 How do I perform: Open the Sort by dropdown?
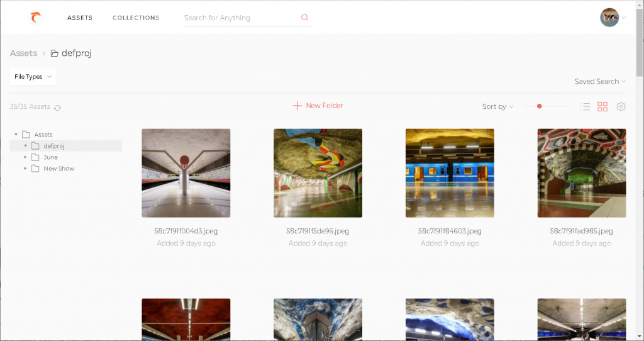pyautogui.click(x=498, y=106)
